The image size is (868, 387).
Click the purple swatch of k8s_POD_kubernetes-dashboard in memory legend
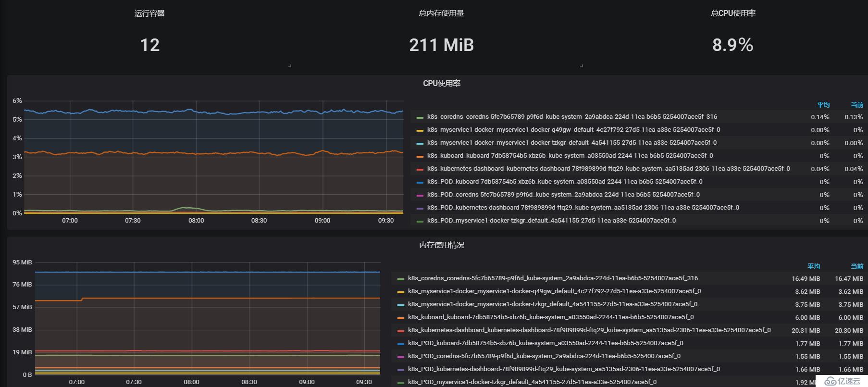(x=401, y=370)
